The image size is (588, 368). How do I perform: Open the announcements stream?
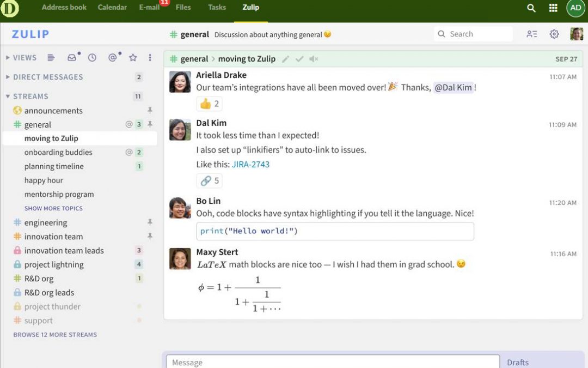pos(53,111)
